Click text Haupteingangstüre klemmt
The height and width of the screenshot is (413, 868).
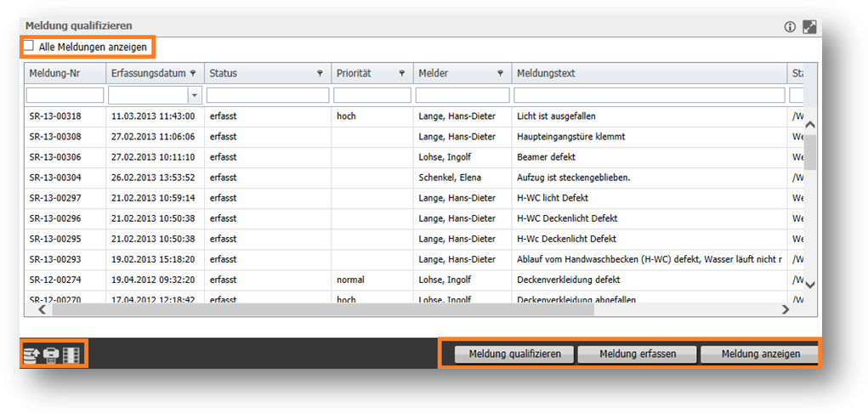(x=571, y=137)
